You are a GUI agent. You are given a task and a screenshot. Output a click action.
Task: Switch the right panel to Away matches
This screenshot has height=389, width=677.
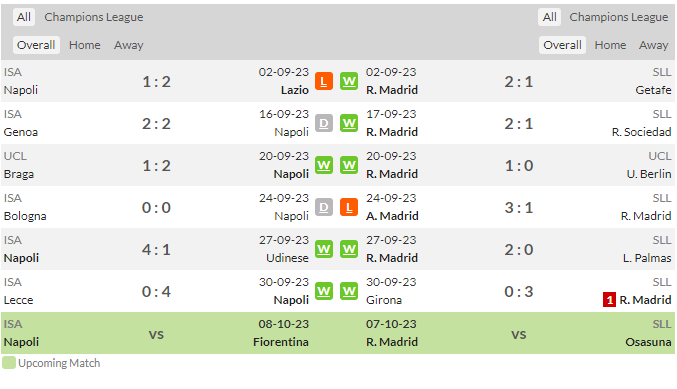pos(653,45)
